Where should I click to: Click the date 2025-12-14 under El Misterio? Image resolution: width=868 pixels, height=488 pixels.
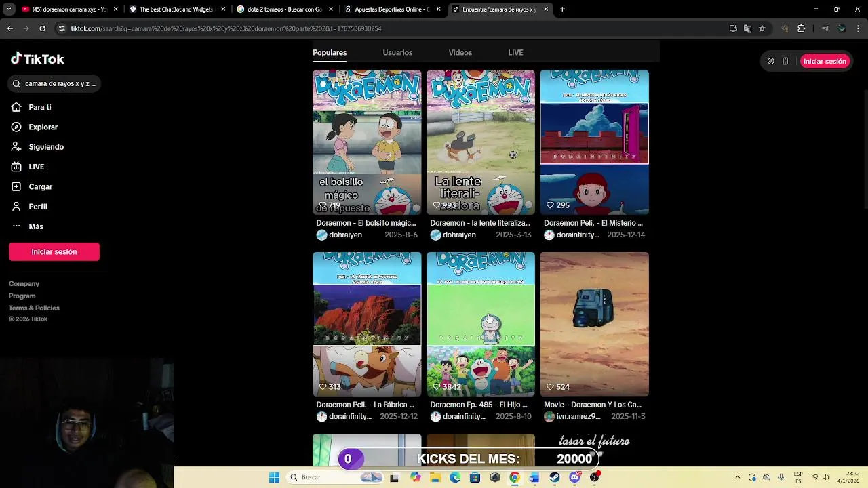(626, 235)
